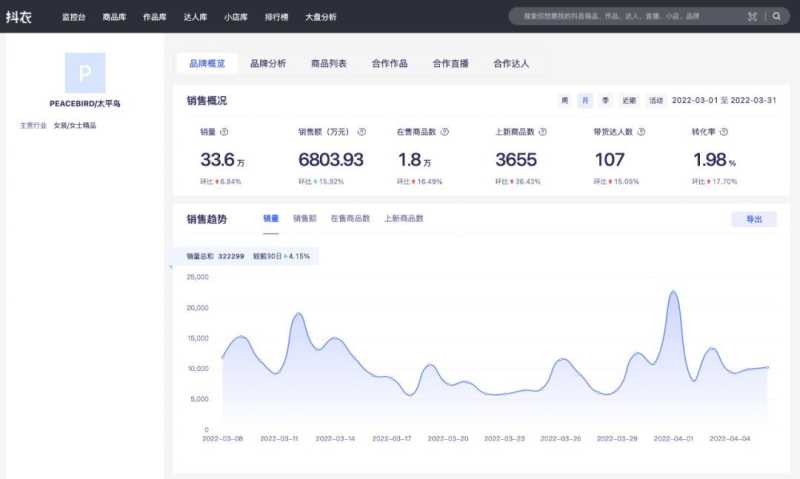Click help icon next to 销售额（万元）

point(362,132)
